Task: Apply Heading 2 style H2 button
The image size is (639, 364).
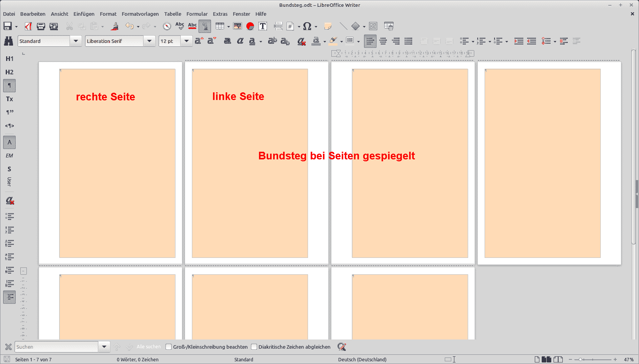Action: (x=10, y=72)
